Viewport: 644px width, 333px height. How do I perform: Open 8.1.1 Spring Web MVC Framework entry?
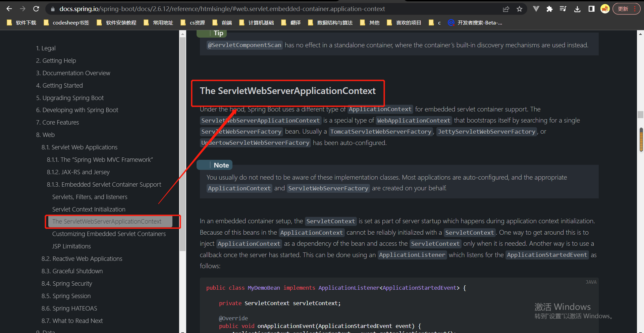click(100, 160)
